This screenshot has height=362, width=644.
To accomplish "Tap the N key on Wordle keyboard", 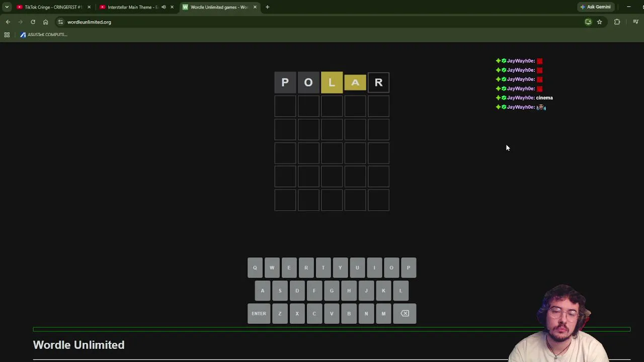I will [x=366, y=314].
